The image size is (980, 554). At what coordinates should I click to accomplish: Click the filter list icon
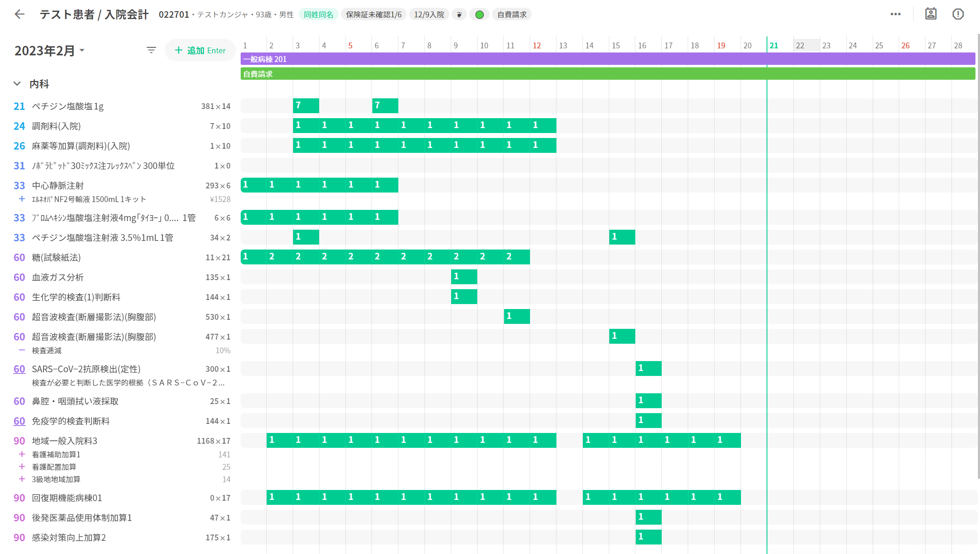pos(151,50)
